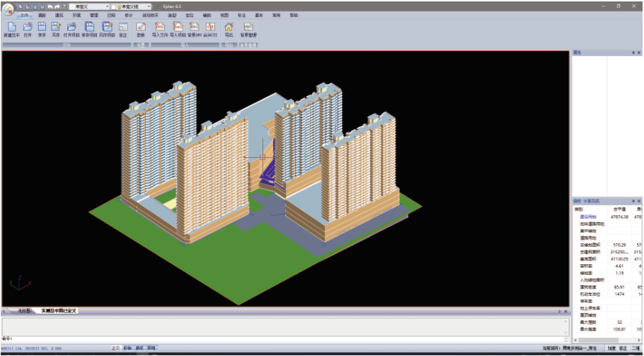Click the 导出 (export) house icon

[x=229, y=27]
